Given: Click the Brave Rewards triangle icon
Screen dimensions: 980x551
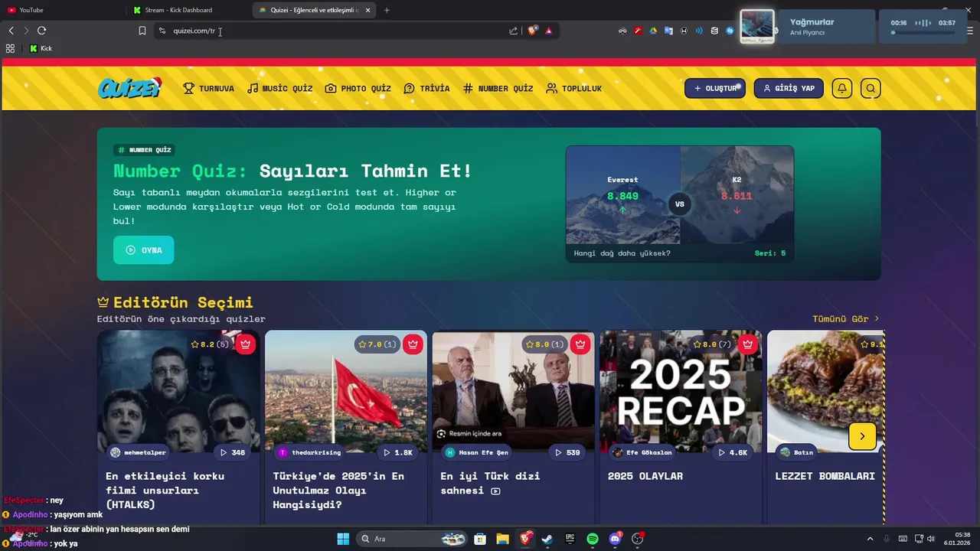Looking at the screenshot, I should pos(549,31).
